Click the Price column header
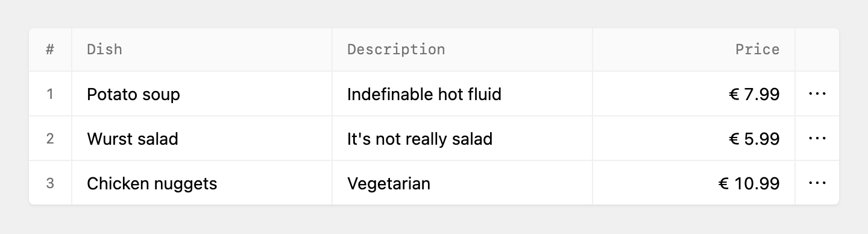The height and width of the screenshot is (234, 868). point(694,49)
